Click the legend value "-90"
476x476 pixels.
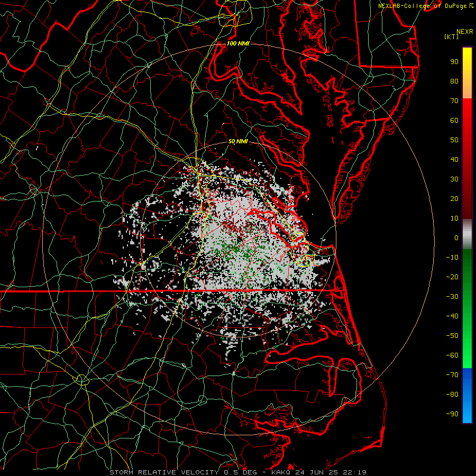[x=452, y=414]
